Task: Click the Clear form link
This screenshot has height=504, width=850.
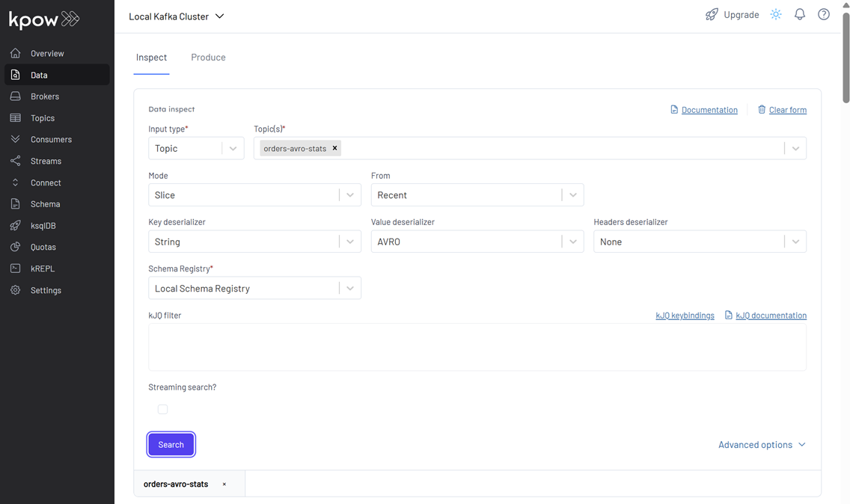Action: pos(788,110)
